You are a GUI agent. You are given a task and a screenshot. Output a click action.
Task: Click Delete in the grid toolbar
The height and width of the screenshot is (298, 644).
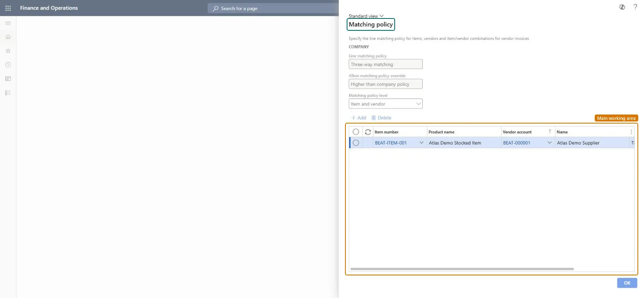point(381,118)
